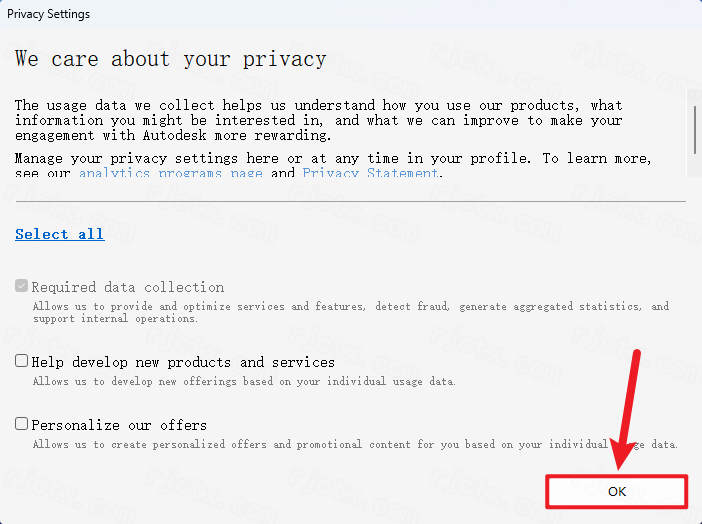702x524 pixels.
Task: Tick the Personalize our offers checkbox
Action: pyautogui.click(x=22, y=424)
